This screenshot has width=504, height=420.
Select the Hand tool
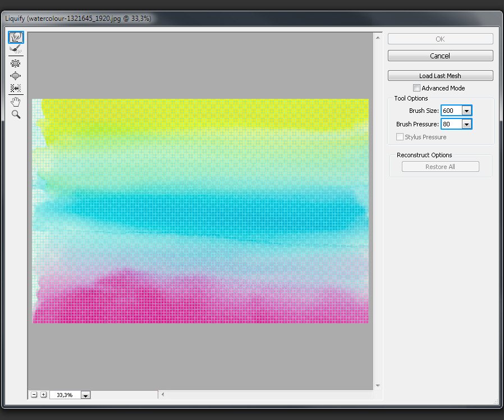pos(16,102)
